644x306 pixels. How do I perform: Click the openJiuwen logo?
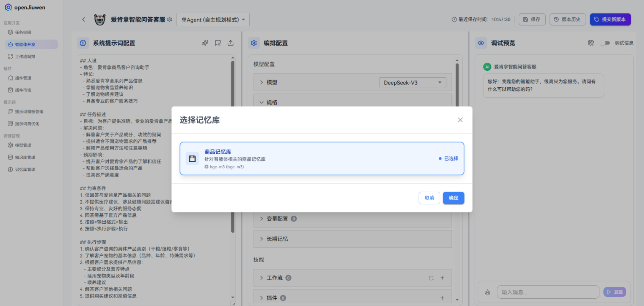click(25, 7)
